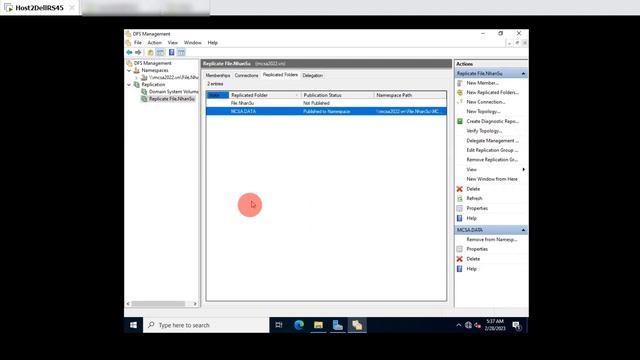Collapse the Replicate File.NhanSu actions section

click(x=523, y=73)
